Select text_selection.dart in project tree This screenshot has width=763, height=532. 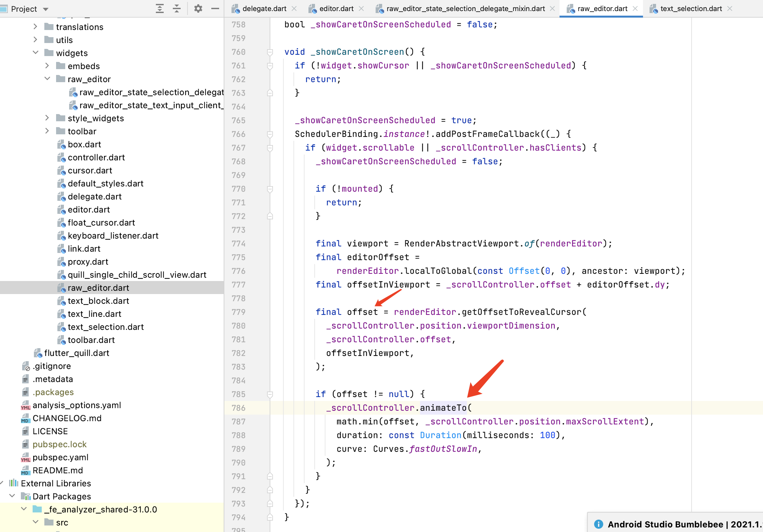coord(105,327)
